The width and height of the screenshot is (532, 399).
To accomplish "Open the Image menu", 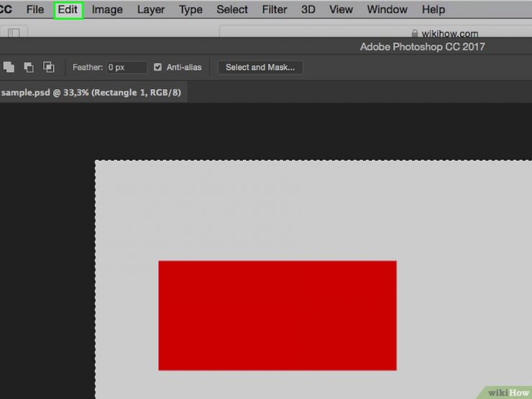I will [x=107, y=9].
